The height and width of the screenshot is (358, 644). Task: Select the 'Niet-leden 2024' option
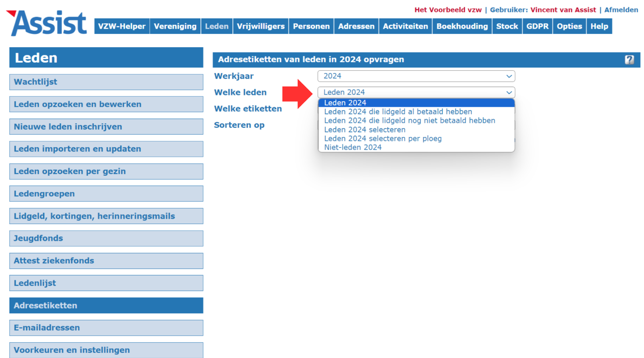(x=352, y=147)
